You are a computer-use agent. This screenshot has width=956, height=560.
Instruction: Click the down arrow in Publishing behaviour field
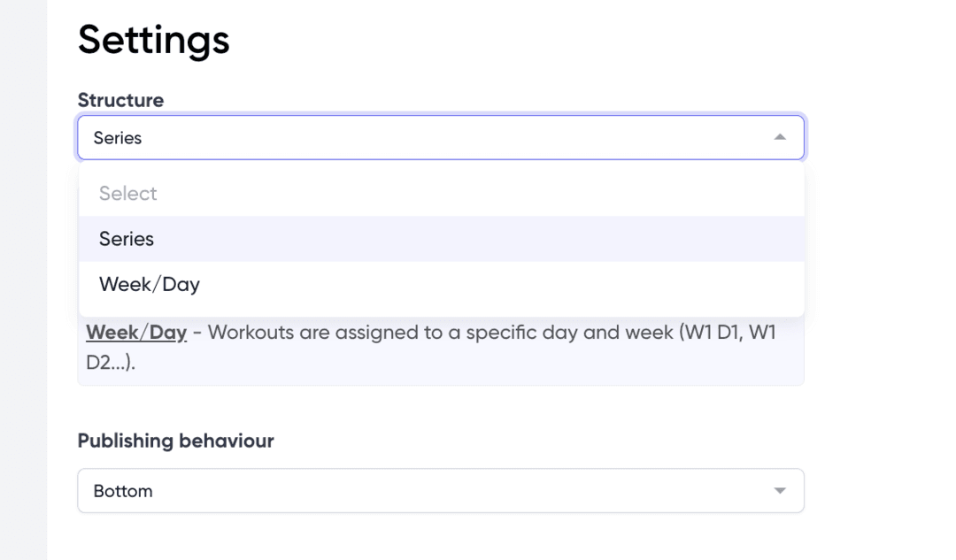(779, 491)
